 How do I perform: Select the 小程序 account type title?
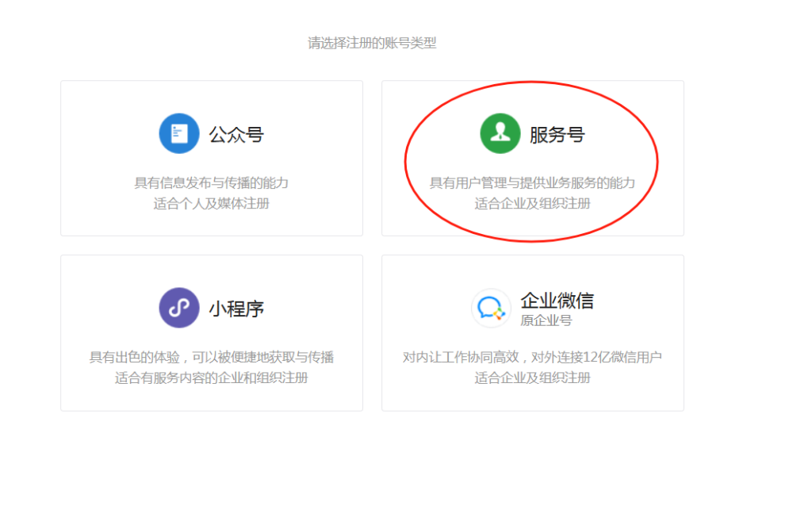236,309
